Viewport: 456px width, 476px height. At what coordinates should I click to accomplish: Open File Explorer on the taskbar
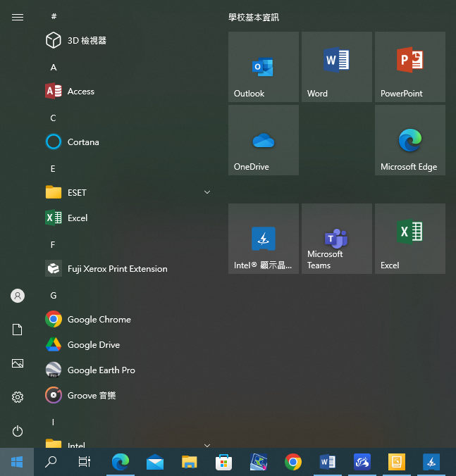190,462
